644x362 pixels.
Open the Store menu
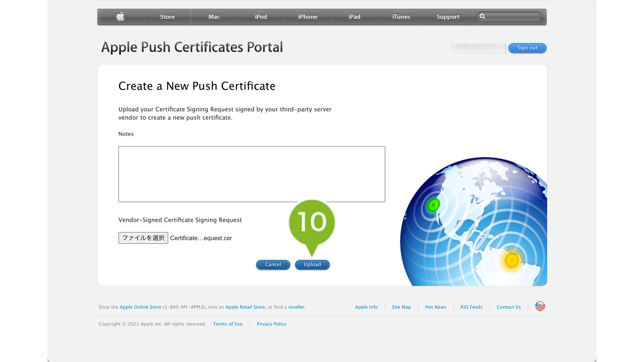click(x=167, y=17)
